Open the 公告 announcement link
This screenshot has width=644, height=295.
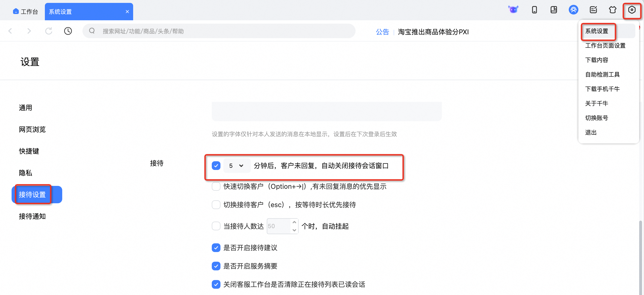[382, 32]
